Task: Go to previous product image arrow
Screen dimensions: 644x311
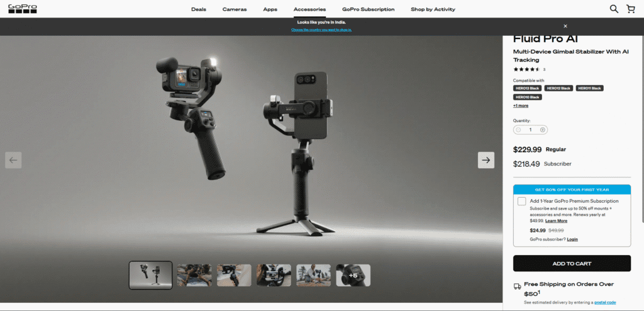Action: [x=13, y=160]
